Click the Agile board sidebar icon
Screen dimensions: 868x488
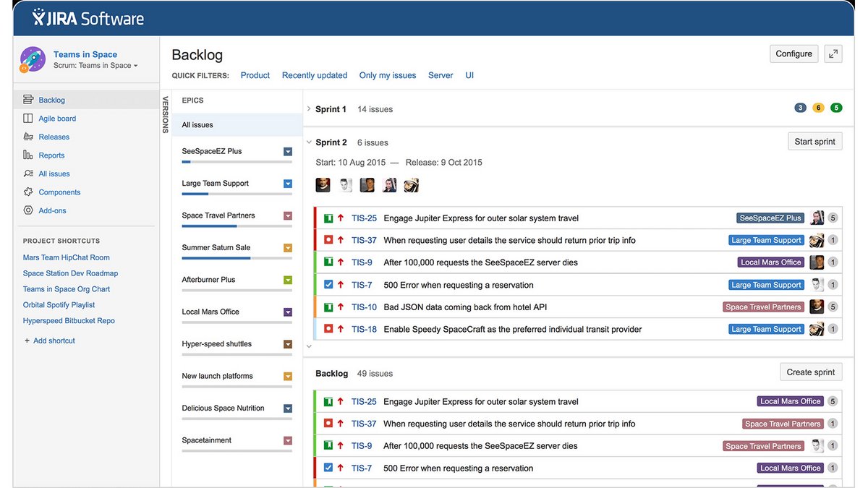[x=28, y=119]
